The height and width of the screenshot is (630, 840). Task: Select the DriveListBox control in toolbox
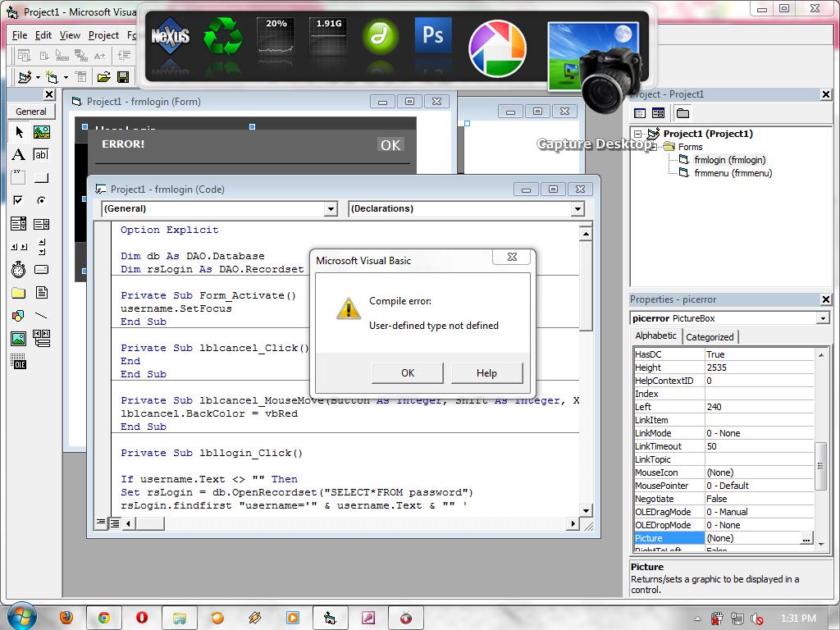(41, 269)
